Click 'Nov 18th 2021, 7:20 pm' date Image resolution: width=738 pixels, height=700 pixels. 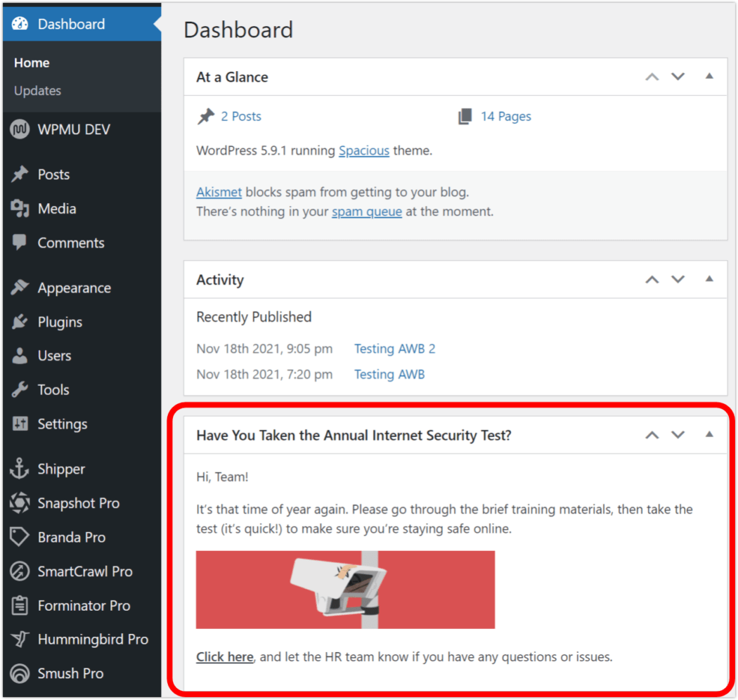[x=264, y=374]
